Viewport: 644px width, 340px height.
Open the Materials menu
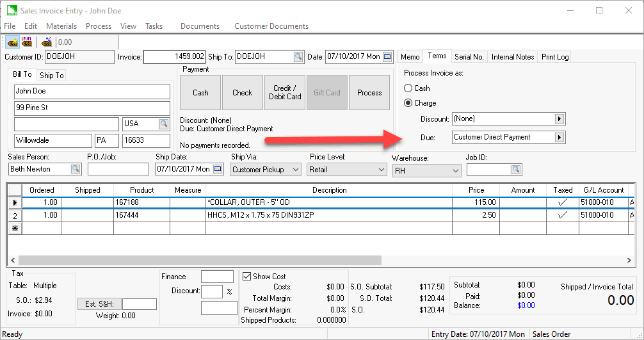coord(61,26)
